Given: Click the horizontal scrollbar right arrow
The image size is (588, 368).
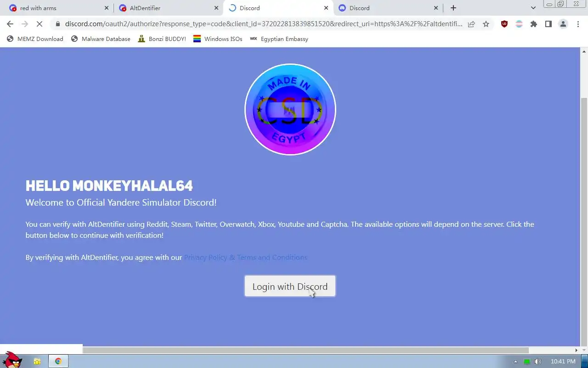Looking at the screenshot, I should coord(577,350).
